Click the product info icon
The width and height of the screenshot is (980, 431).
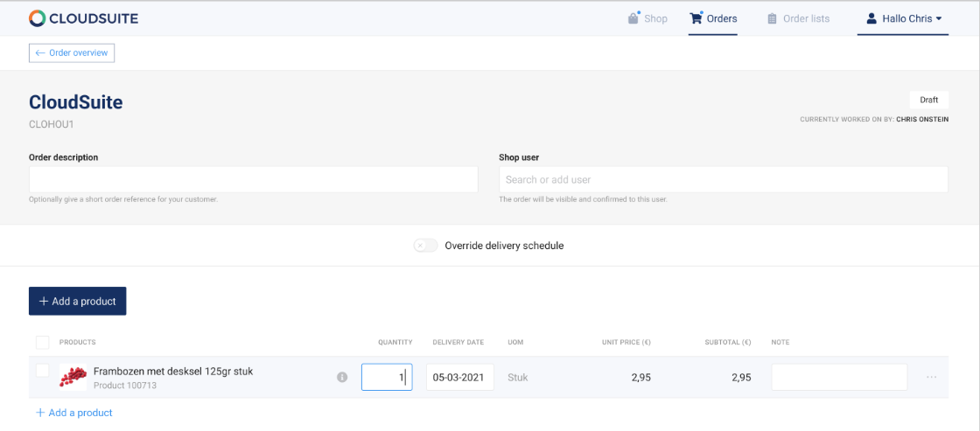pyautogui.click(x=342, y=378)
